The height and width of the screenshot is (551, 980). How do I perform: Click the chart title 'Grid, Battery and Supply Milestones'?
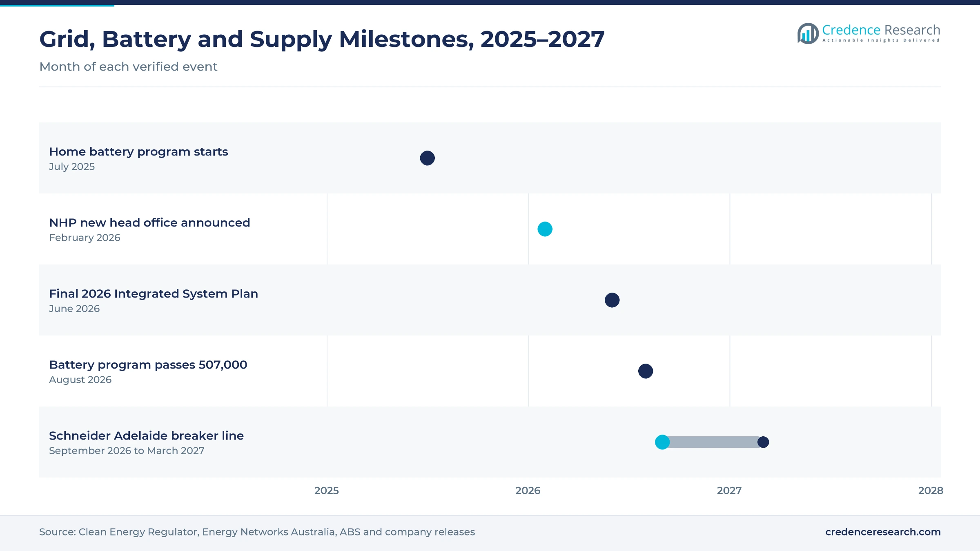(322, 39)
